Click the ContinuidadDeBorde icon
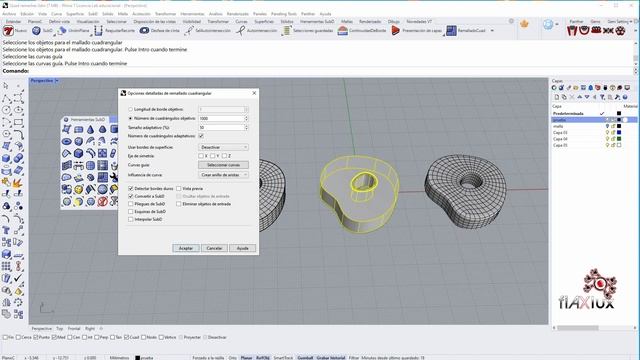Viewport: 640px width, 360px height. (x=342, y=31)
